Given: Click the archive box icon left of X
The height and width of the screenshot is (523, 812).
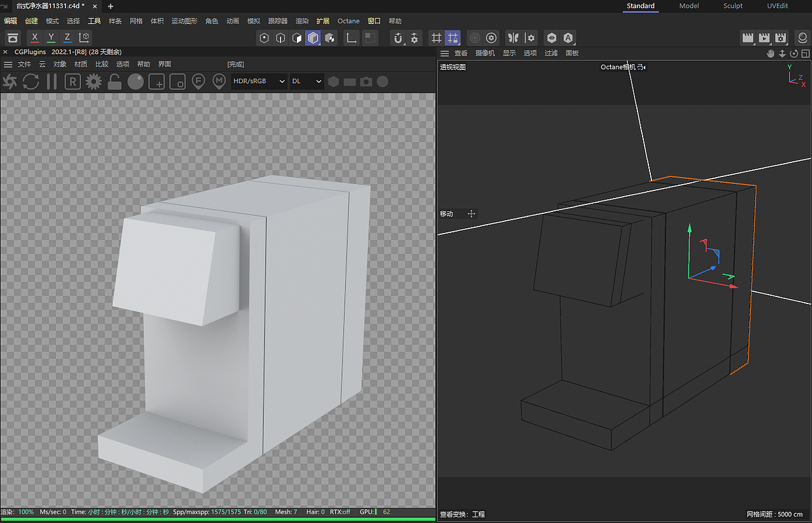Looking at the screenshot, I should 13,38.
